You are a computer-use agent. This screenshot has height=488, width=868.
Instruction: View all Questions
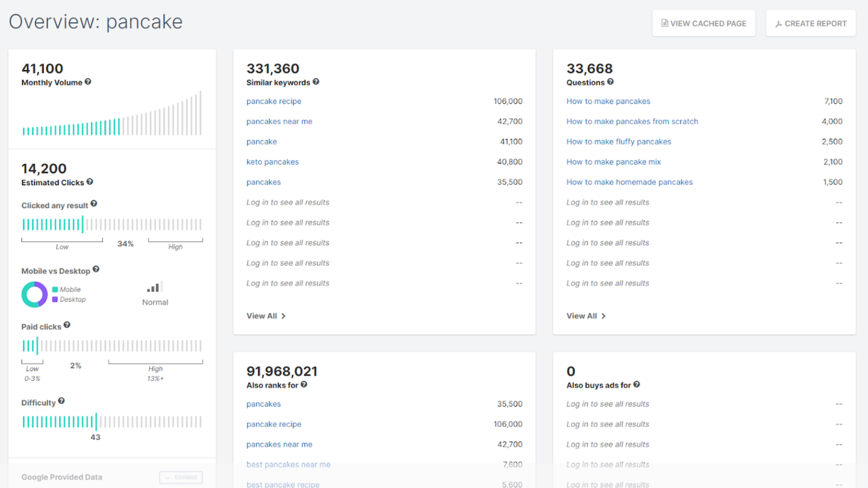tap(587, 316)
